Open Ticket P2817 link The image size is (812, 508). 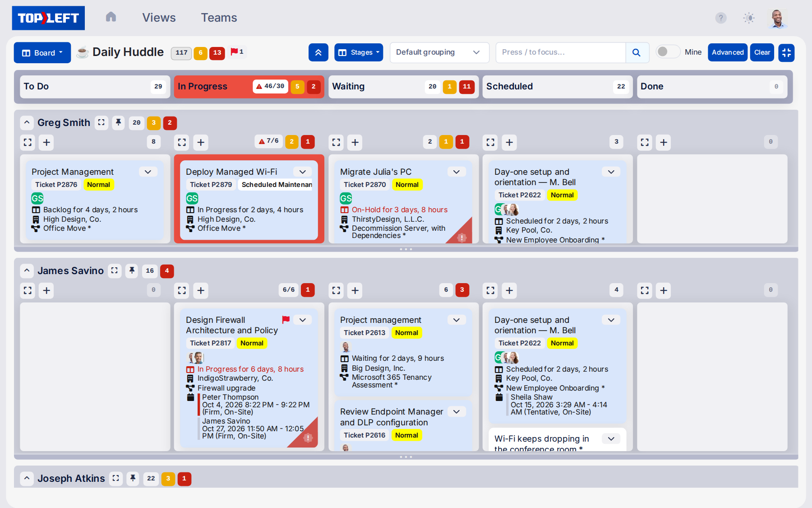[211, 343]
